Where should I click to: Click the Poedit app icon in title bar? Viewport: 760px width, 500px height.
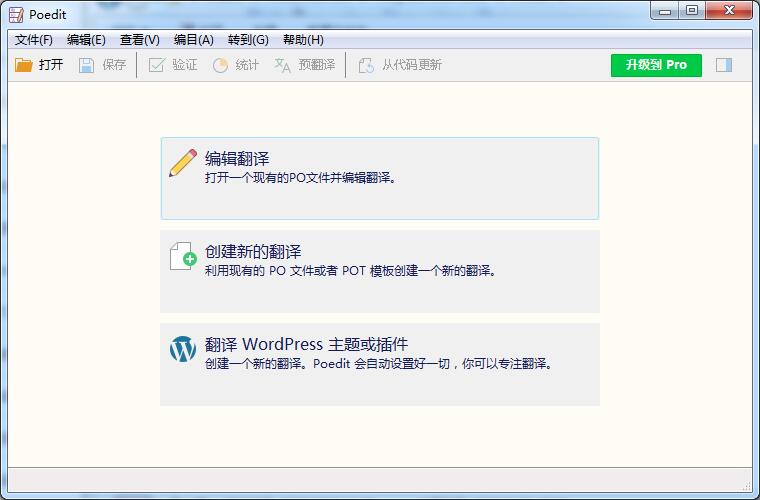coord(16,15)
